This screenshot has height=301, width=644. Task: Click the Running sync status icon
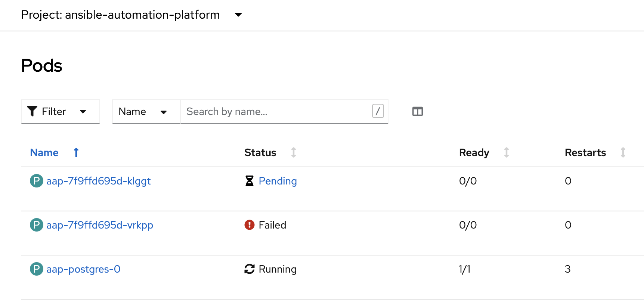[249, 269]
